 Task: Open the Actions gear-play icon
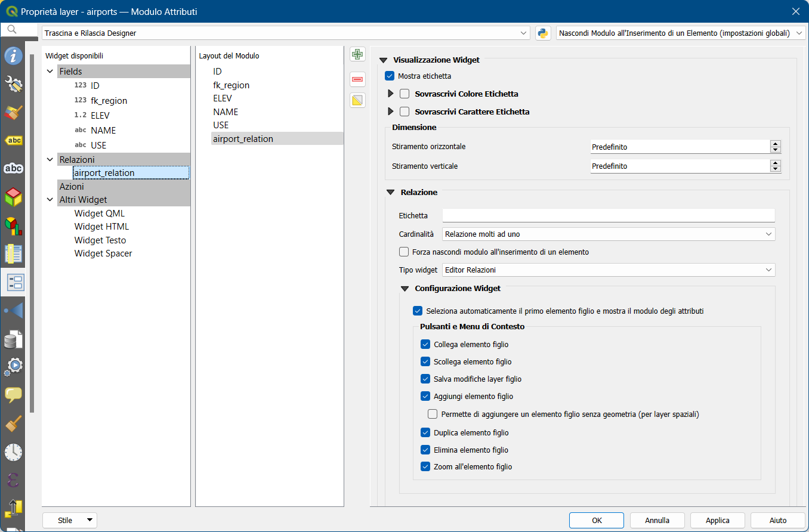pos(13,366)
